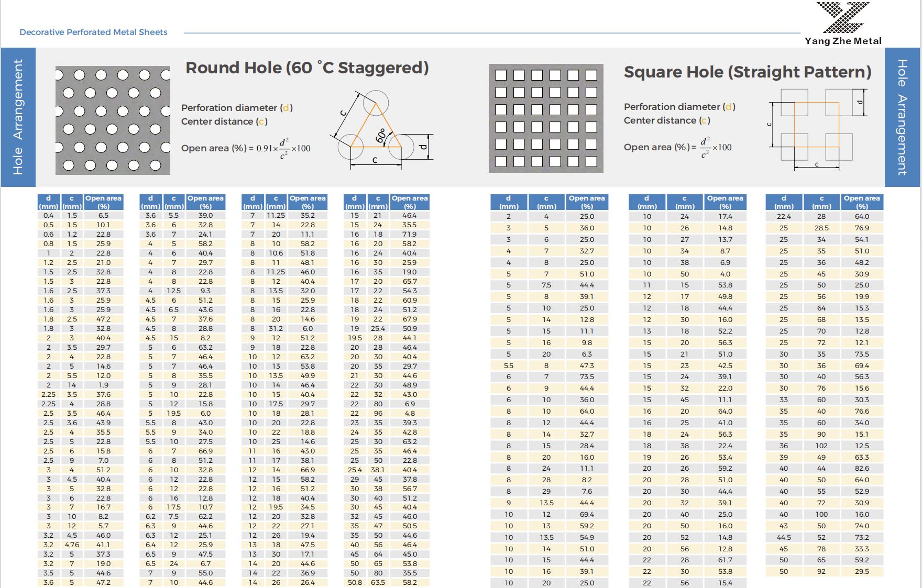Click Perforation diameter (d) text under Round Hole
Image resolution: width=922 pixels, height=588 pixels.
coord(237,108)
